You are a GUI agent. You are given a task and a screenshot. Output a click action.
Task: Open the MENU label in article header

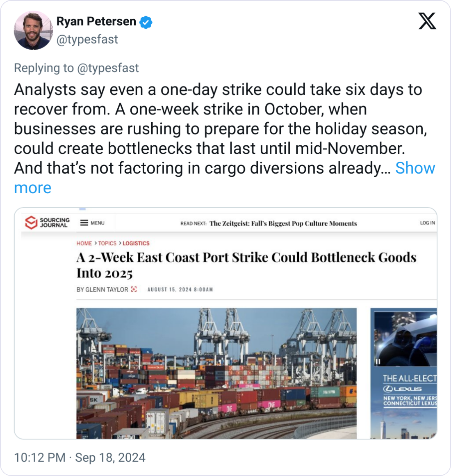click(97, 223)
